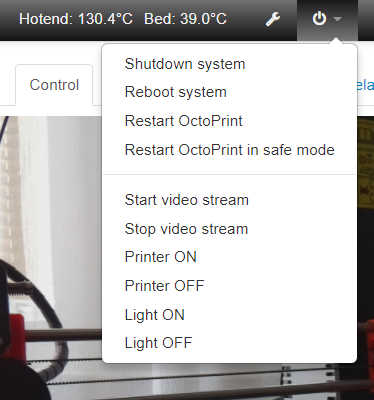Choose Restart OctoPrint in safe mode
Image resolution: width=374 pixels, height=400 pixels.
coord(230,150)
